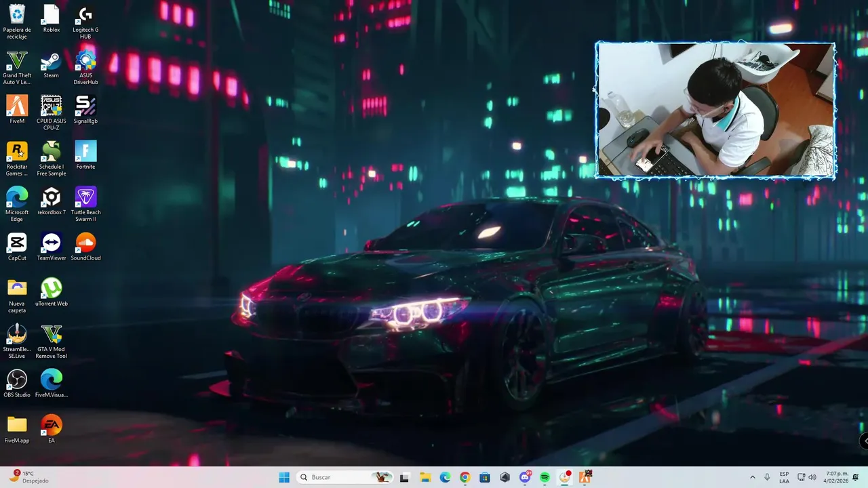
Task: Select the TeamViewer desktop shortcut
Action: coord(52,247)
